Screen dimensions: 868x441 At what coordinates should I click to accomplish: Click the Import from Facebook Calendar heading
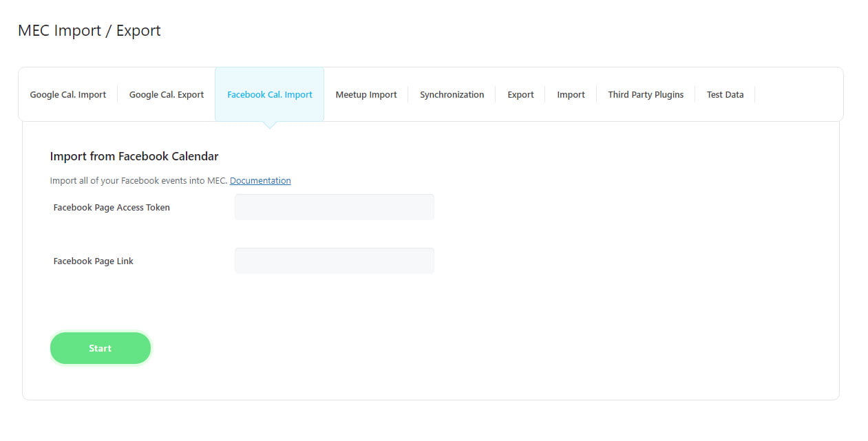(x=134, y=156)
